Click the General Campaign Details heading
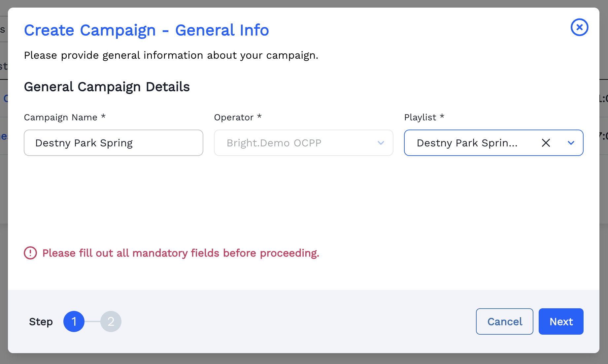 pos(107,87)
